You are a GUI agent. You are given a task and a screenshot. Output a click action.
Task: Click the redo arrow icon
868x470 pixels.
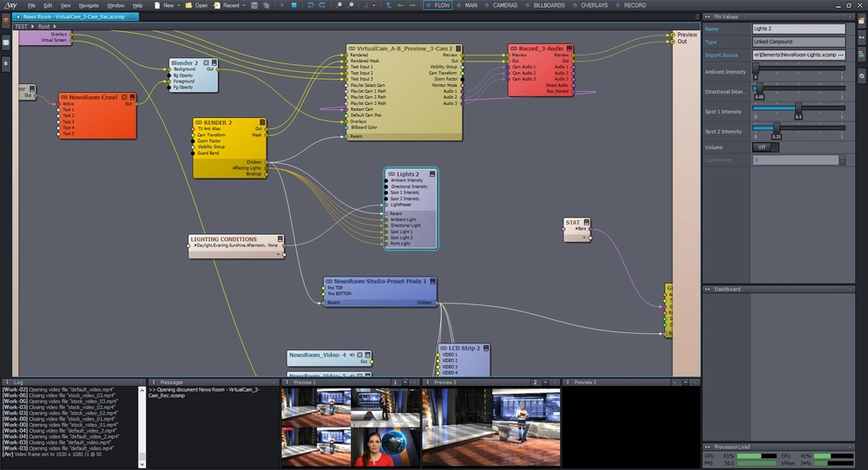pyautogui.click(x=322, y=5)
